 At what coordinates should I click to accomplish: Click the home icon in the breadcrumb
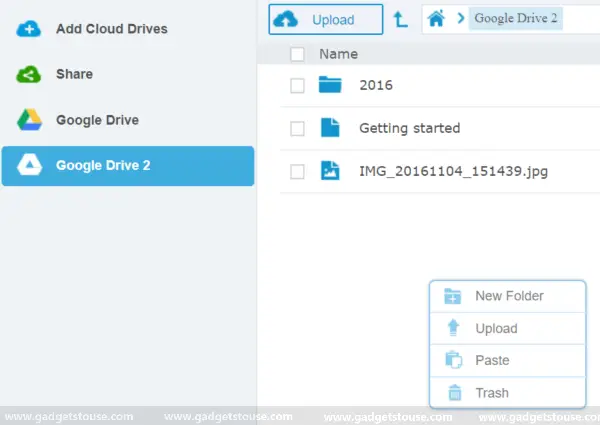pyautogui.click(x=436, y=18)
